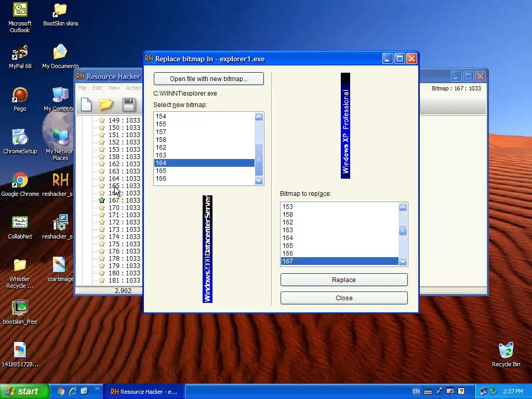Select the Whistler Recycle desktop folder
The image size is (532, 399).
[20, 273]
